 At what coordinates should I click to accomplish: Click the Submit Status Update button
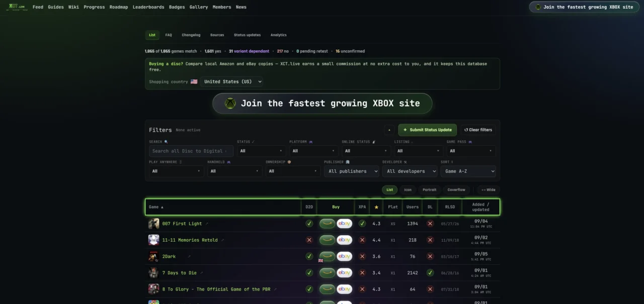pos(428,130)
